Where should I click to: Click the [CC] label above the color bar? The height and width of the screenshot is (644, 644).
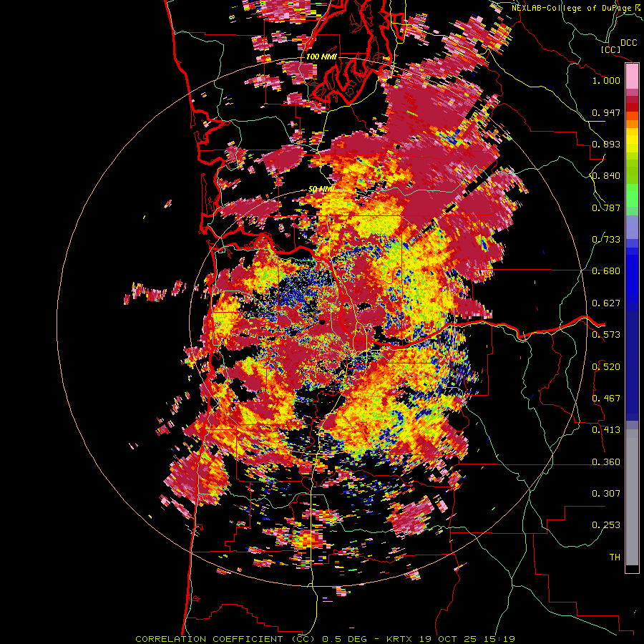611,49
